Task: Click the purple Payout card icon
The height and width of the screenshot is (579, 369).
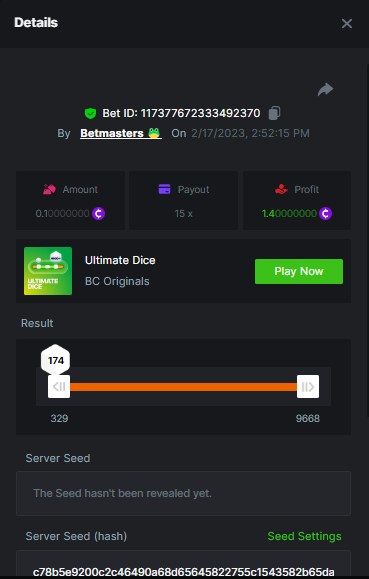Action: 164,189
